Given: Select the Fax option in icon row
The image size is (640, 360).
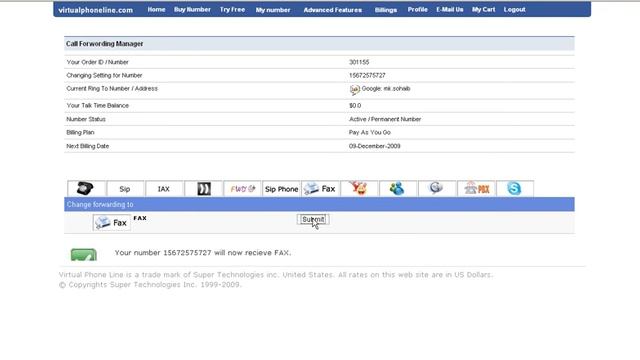Looking at the screenshot, I should (x=320, y=189).
